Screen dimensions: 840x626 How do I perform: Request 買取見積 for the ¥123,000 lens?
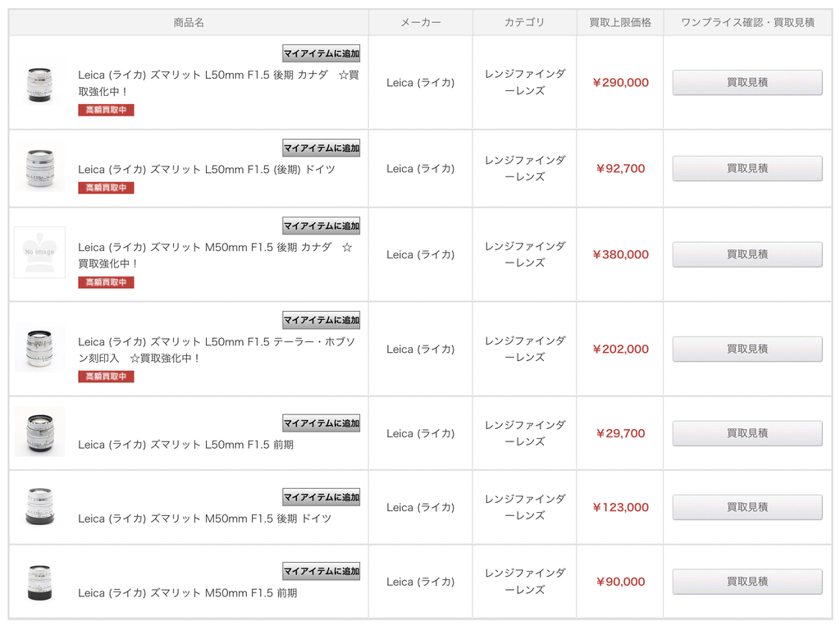coord(747,507)
